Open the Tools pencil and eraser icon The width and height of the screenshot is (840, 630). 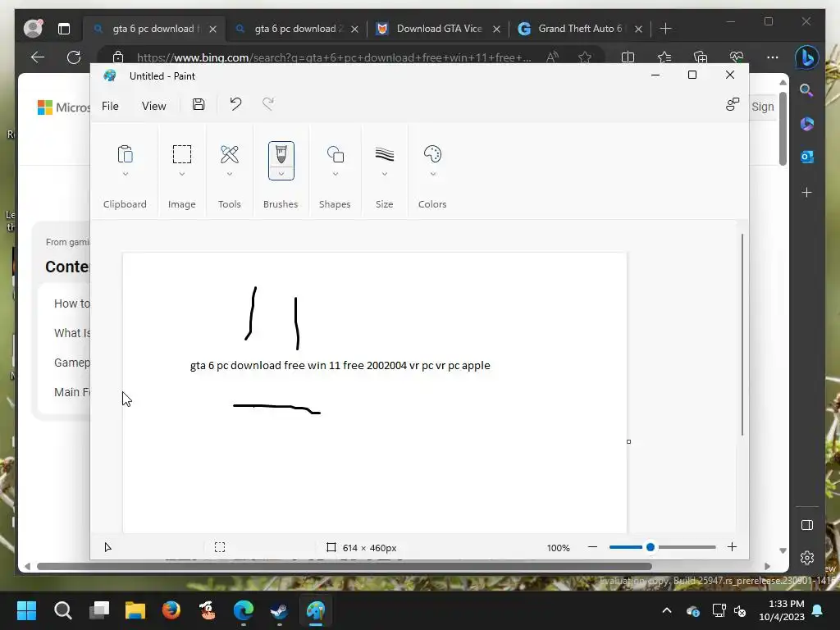click(x=230, y=154)
